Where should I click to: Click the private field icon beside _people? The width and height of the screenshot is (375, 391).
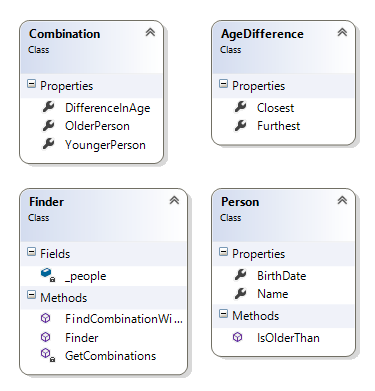48,275
